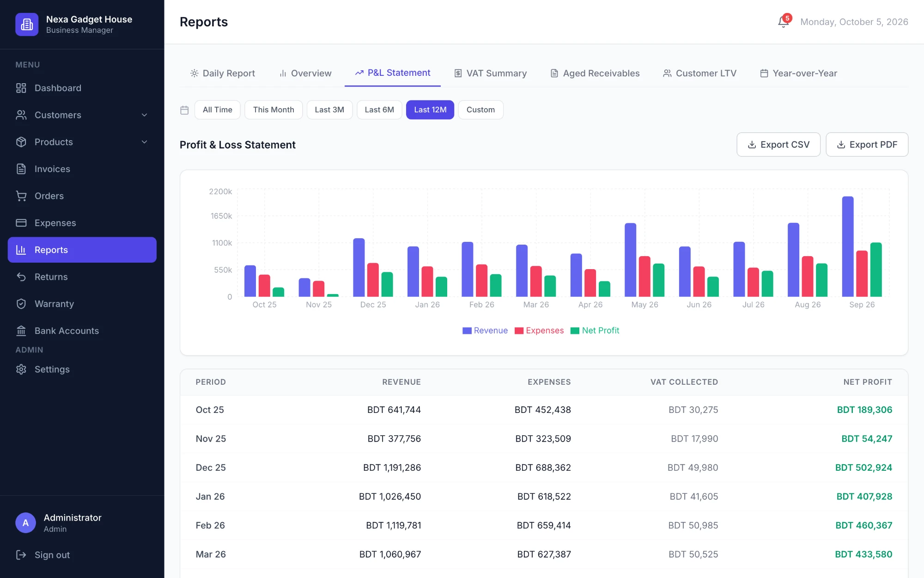924x578 pixels.
Task: Select the All Time date range
Action: pos(218,110)
